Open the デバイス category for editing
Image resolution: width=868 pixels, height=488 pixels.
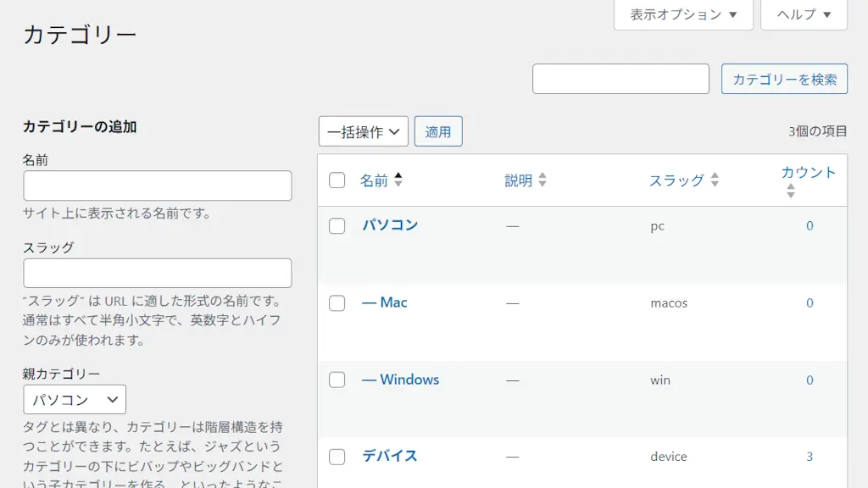point(389,456)
